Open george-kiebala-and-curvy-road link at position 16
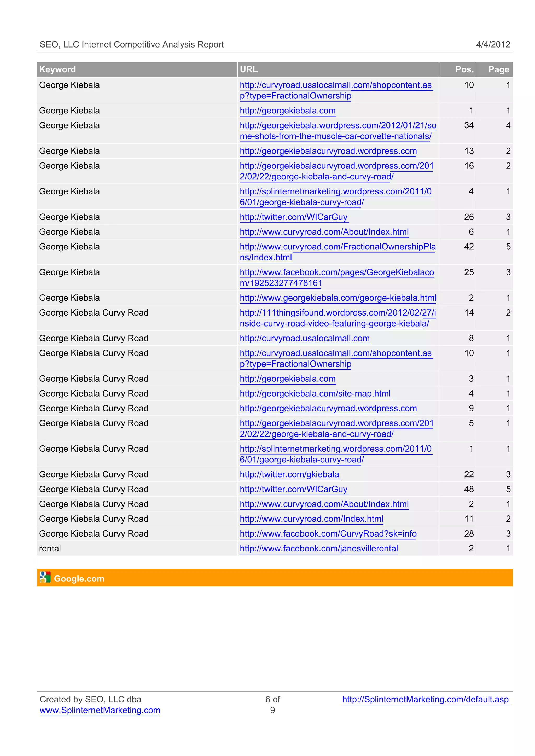The height and width of the screenshot is (756, 535). click(337, 171)
